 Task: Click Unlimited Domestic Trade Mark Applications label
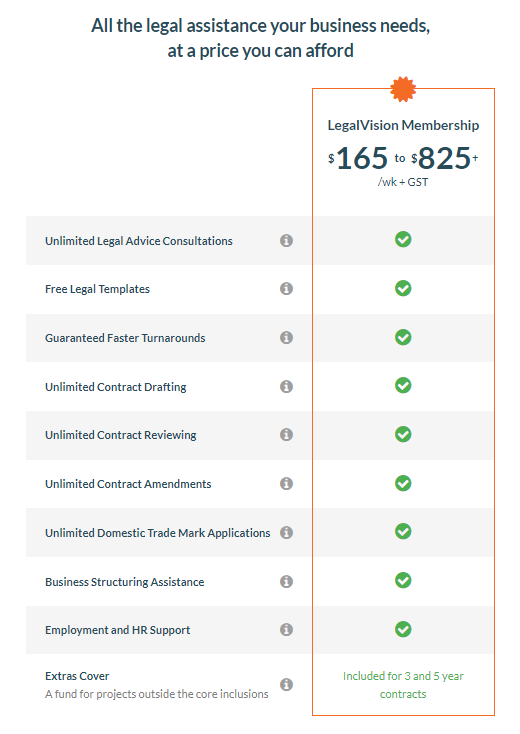[158, 533]
